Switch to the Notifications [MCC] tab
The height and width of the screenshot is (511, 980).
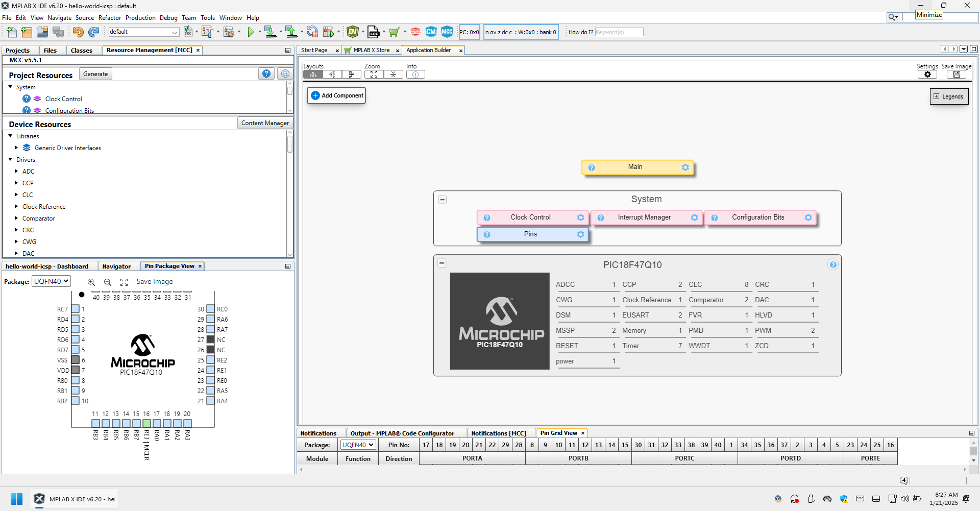point(498,433)
